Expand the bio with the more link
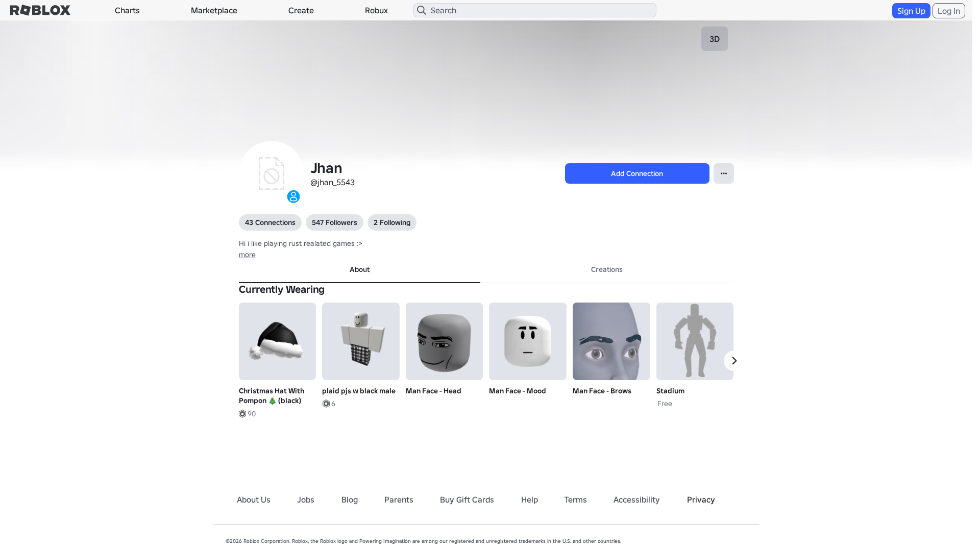 pyautogui.click(x=247, y=255)
